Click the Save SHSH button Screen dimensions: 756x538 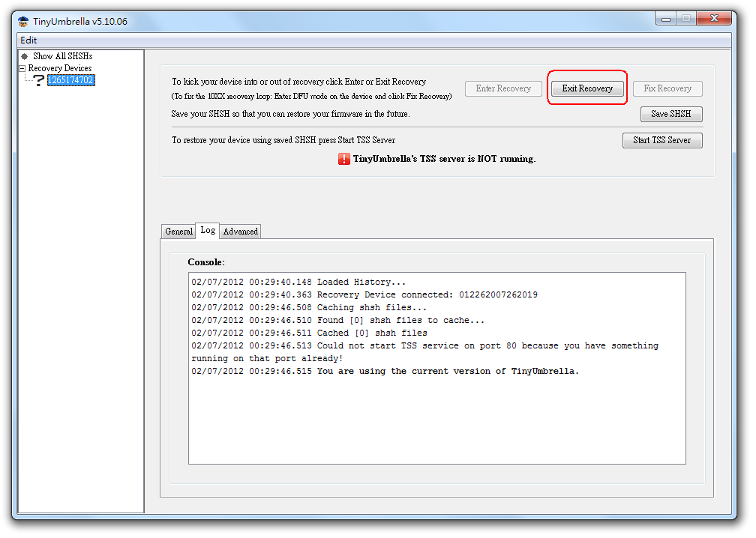tap(671, 114)
